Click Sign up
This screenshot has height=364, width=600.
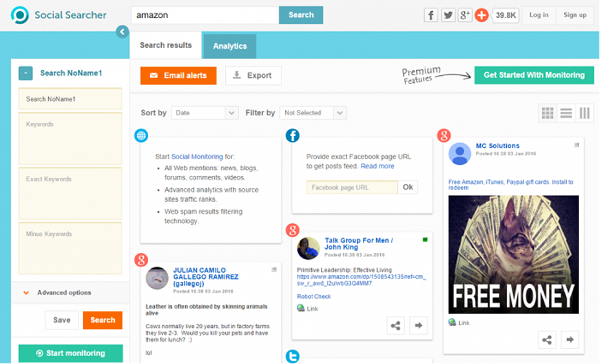(x=575, y=15)
